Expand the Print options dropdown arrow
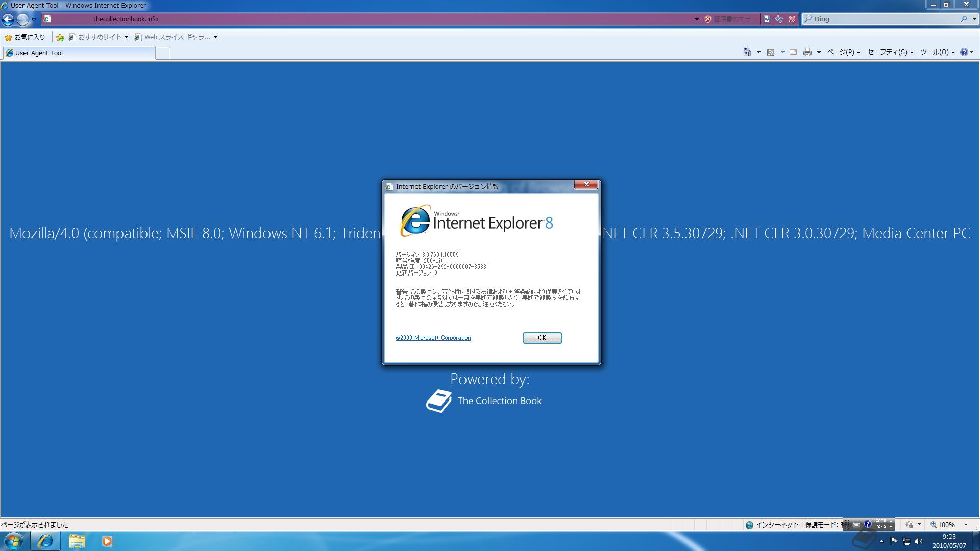 (x=819, y=52)
